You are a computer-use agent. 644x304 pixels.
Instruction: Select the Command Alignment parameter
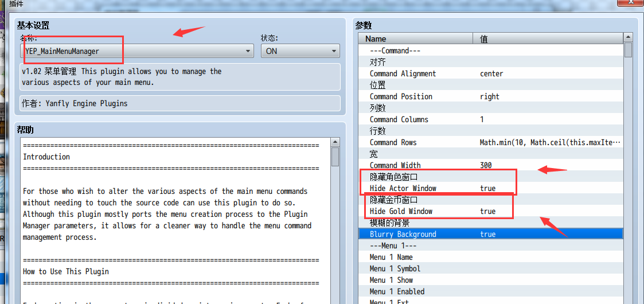[x=403, y=74]
